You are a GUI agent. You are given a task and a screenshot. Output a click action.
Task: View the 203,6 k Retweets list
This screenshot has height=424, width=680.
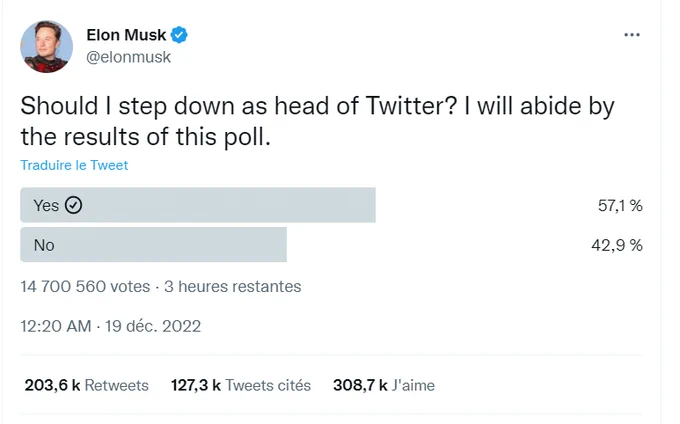coord(86,385)
